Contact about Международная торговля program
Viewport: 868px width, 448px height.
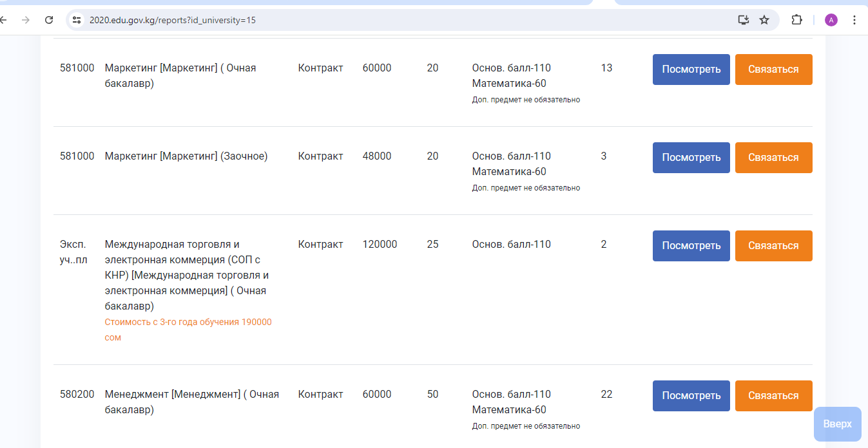[773, 246]
